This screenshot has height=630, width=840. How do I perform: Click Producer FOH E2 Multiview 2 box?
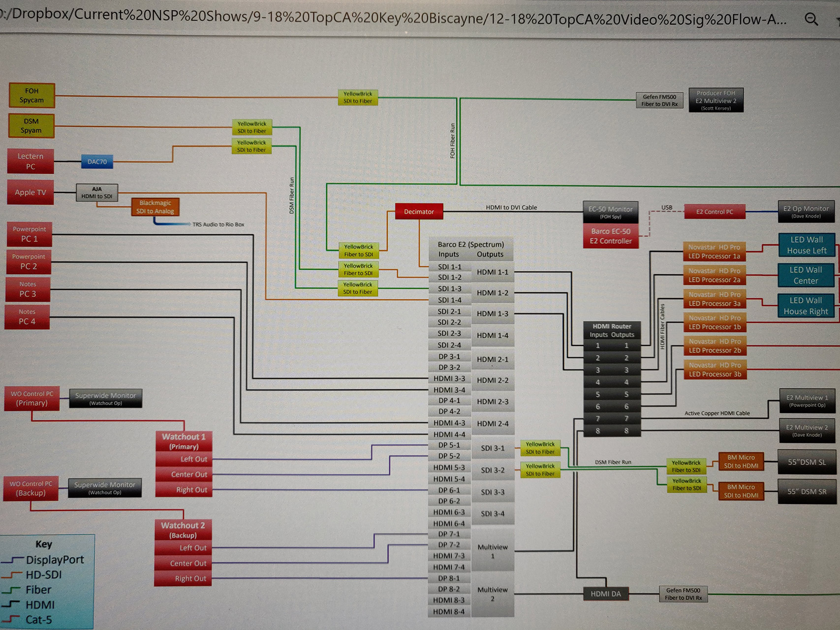coord(716,100)
